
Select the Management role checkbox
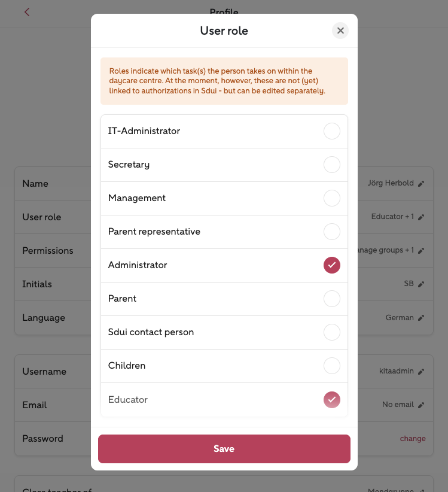coord(331,198)
